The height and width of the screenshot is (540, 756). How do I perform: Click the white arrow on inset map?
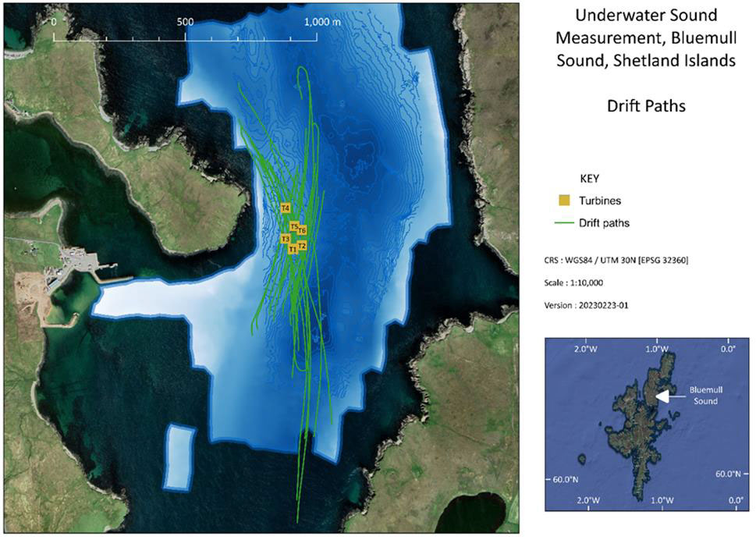[662, 396]
